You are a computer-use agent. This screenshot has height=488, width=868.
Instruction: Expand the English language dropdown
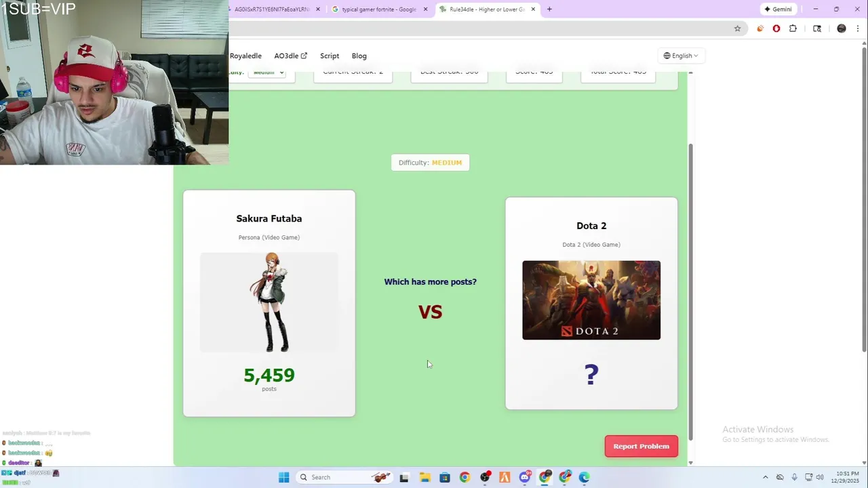pos(681,56)
